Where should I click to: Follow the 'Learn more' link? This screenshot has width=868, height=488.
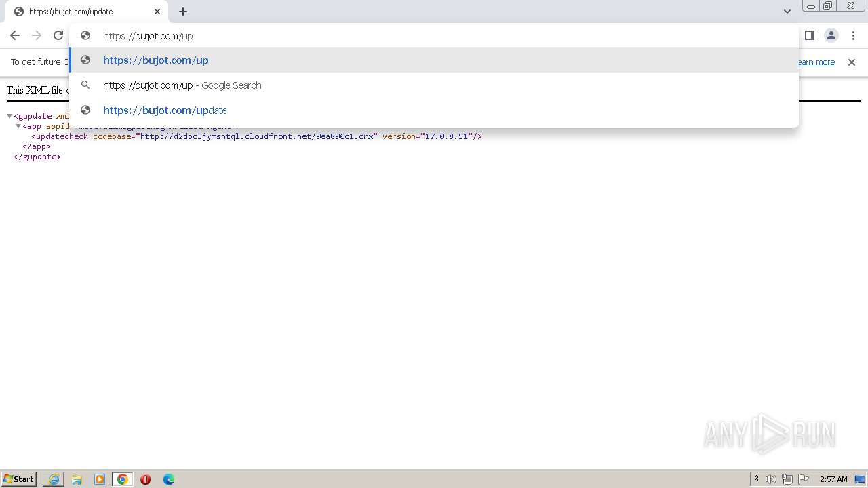tap(816, 62)
